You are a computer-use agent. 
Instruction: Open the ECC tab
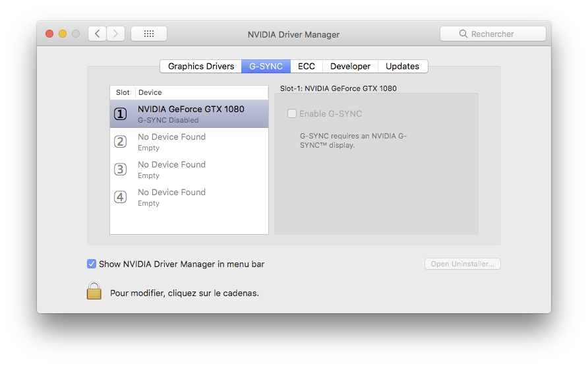pos(307,67)
